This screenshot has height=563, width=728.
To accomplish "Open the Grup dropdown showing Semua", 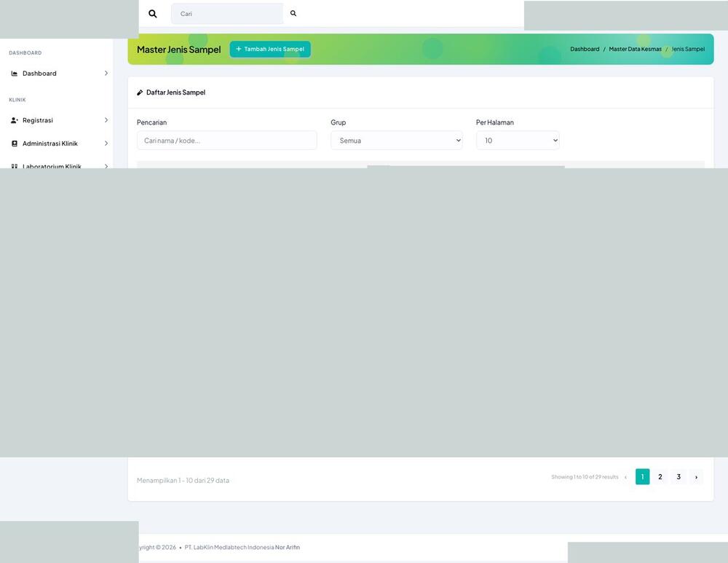I will [397, 141].
